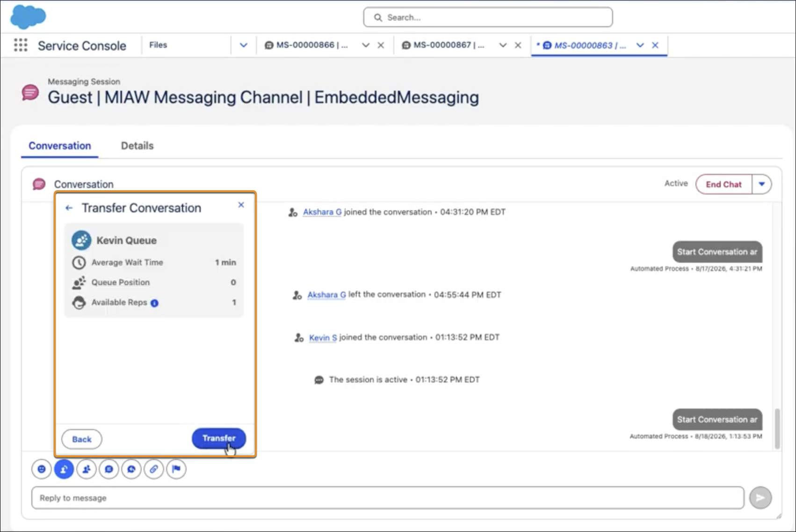Open the App Launcher grid icon

[21, 45]
